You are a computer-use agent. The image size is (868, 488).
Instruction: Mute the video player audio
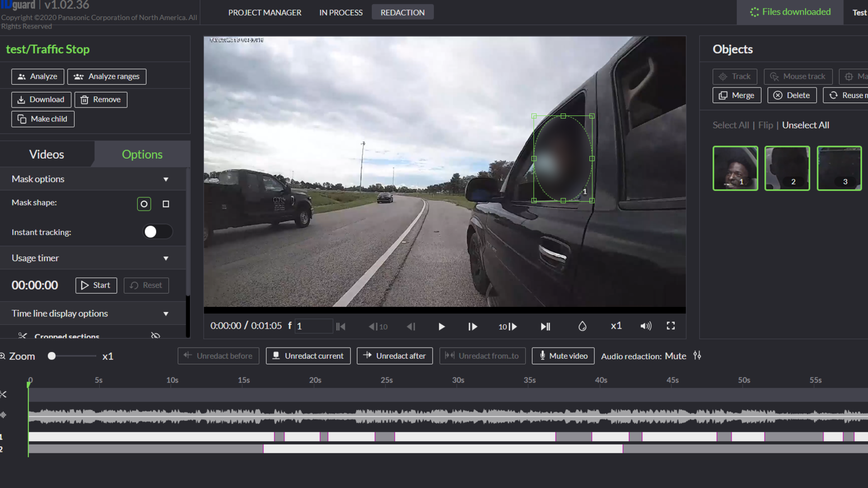(x=646, y=326)
